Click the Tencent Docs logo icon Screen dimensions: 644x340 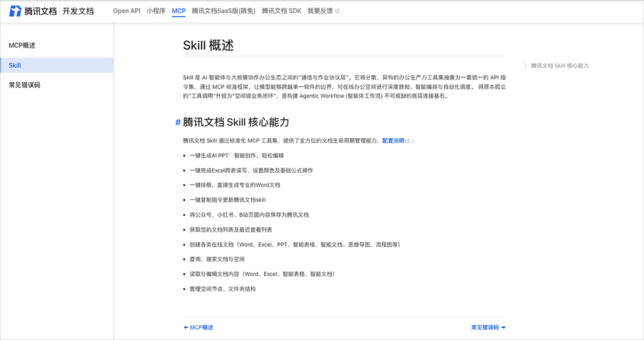15,11
